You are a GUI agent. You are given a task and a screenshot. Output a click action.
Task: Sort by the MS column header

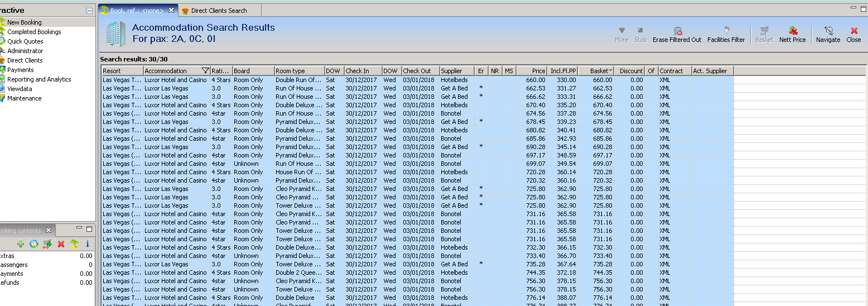509,71
